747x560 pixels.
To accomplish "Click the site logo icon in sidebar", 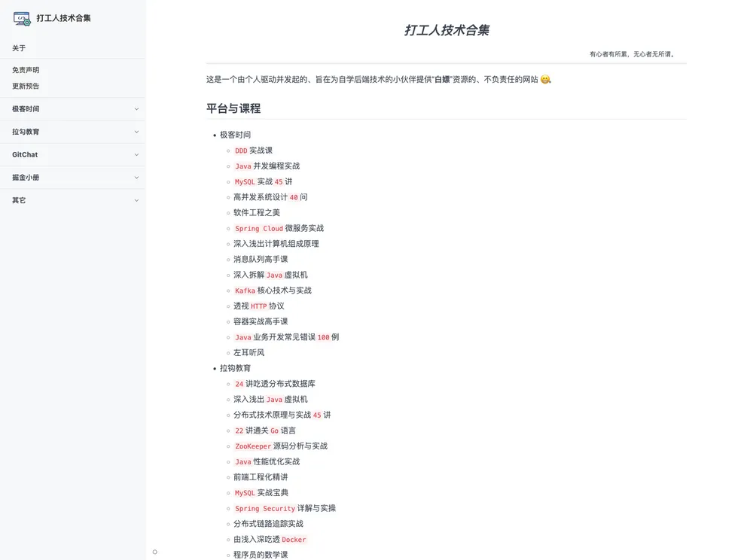I will click(22, 18).
